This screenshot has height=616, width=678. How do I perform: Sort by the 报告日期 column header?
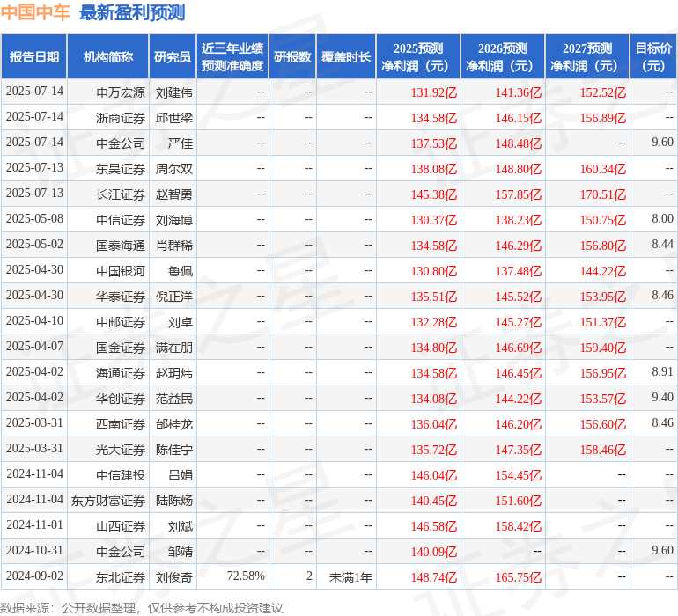click(x=34, y=56)
